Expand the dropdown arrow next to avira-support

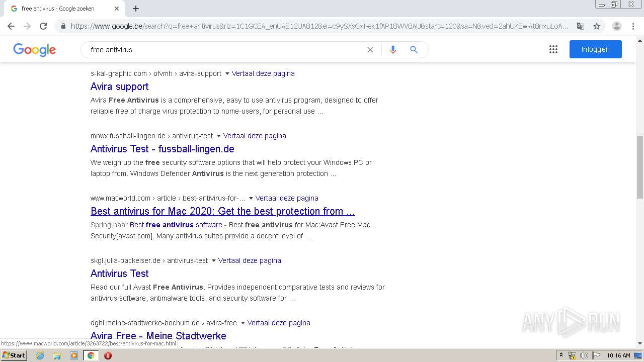[227, 73]
